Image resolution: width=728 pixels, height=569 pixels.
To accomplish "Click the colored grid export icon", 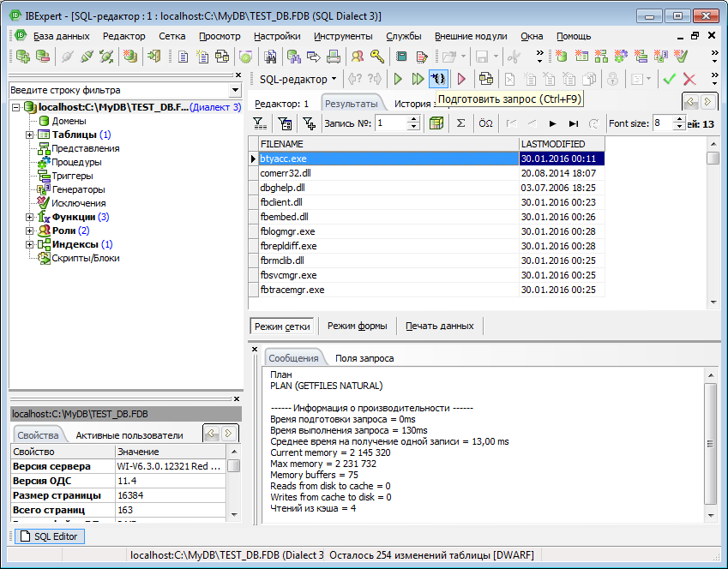I will (436, 123).
